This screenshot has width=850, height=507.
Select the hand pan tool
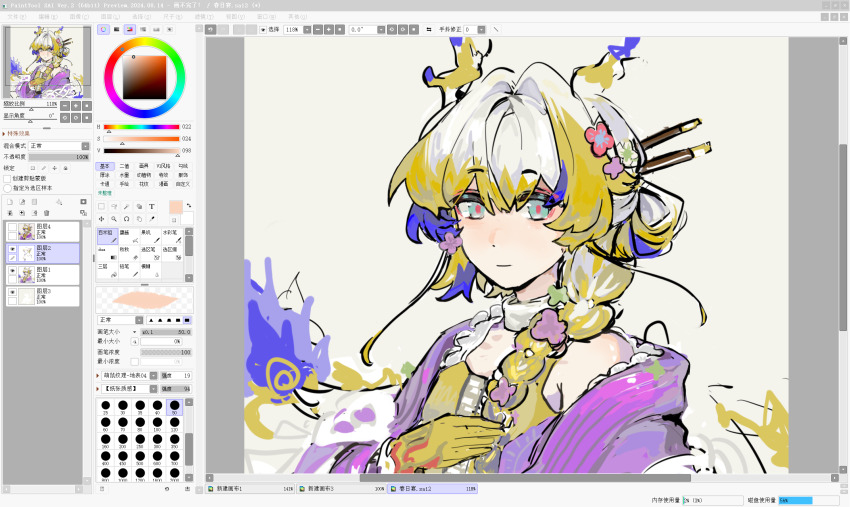tap(139, 219)
